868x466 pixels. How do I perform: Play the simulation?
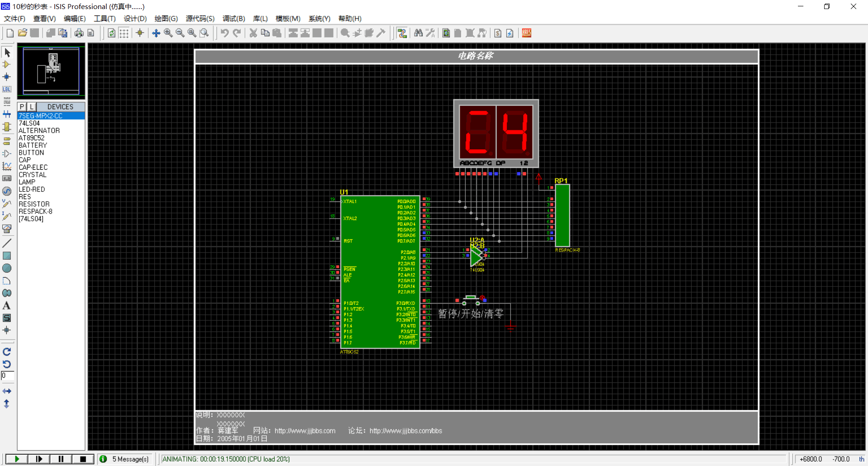[x=17, y=459]
